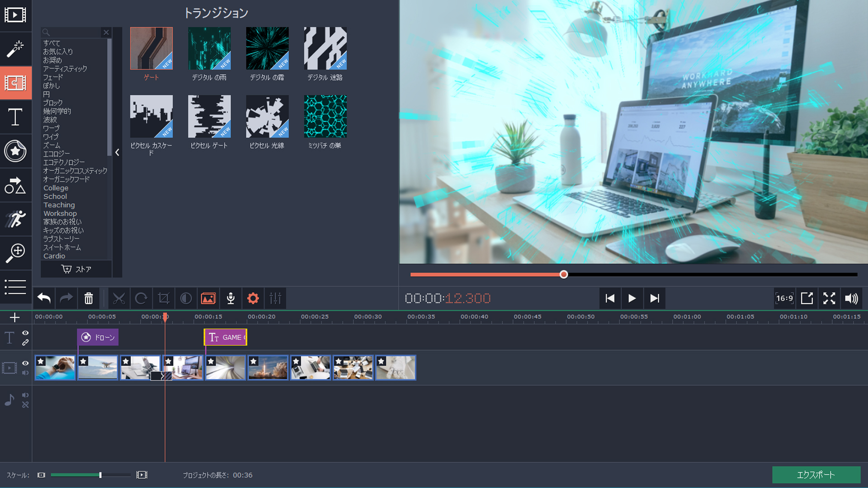Open the Stickers star icon tab

click(15, 151)
